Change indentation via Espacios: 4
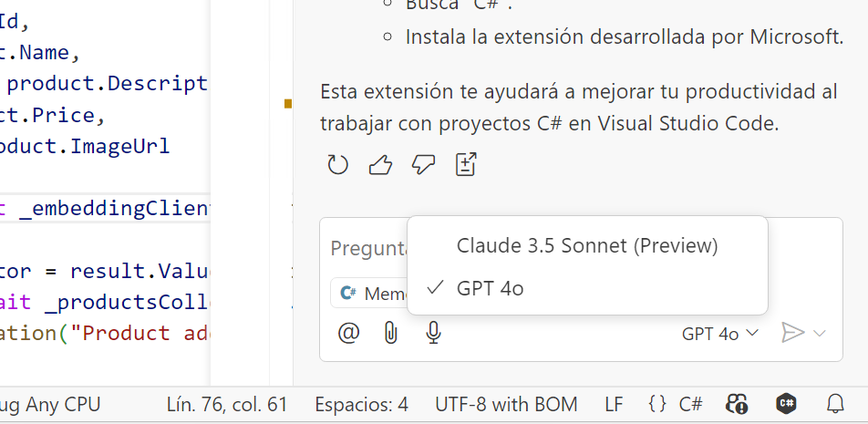 click(x=361, y=405)
